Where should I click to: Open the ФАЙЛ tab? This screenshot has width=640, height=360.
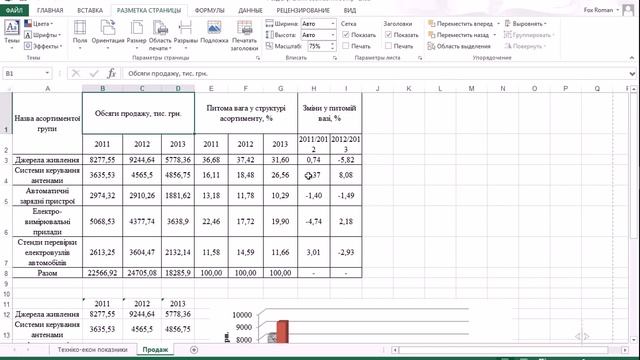click(x=14, y=10)
